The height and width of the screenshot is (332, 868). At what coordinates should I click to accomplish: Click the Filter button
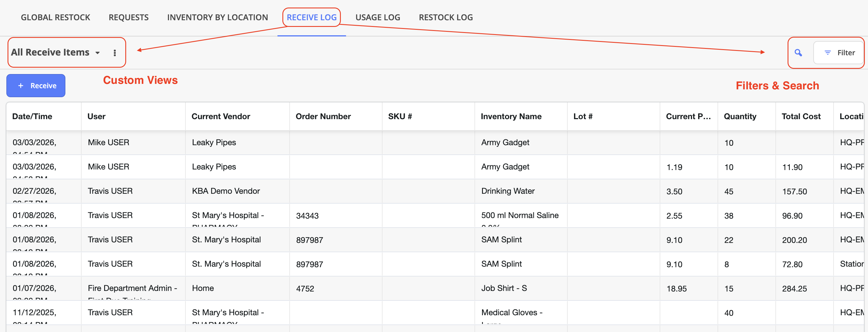click(x=839, y=53)
